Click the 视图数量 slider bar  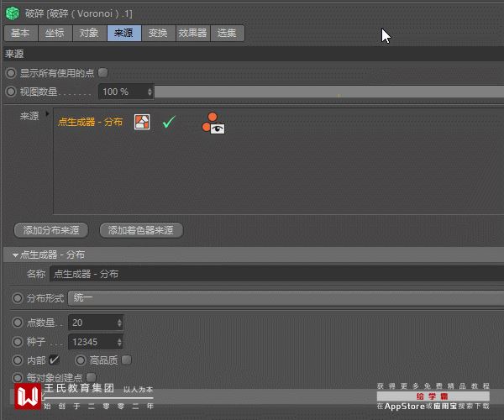pyautogui.click(x=328, y=92)
